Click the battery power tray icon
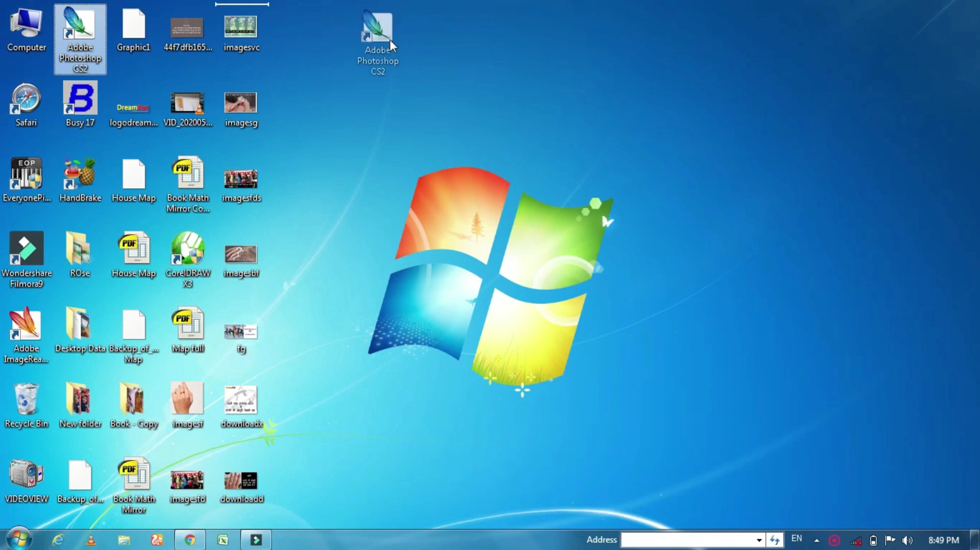Screen dimensions: 980x550 coord(873,540)
